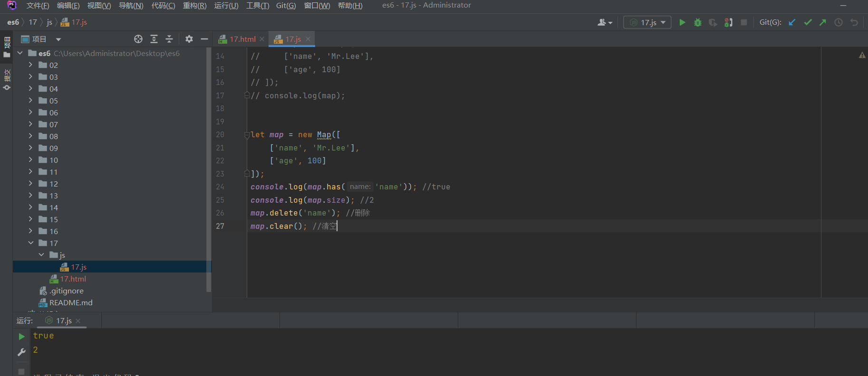
Task: Expand folder 10 in tree
Action: (30, 160)
